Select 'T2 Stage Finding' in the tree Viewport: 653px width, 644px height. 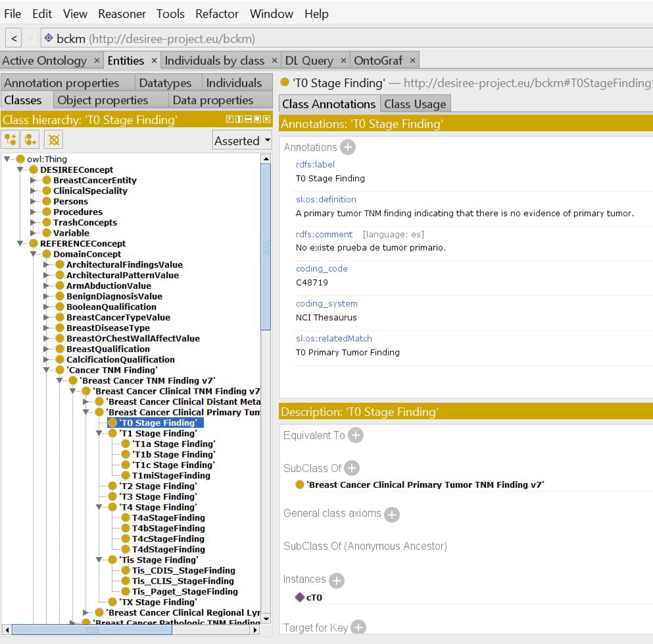pyautogui.click(x=158, y=486)
